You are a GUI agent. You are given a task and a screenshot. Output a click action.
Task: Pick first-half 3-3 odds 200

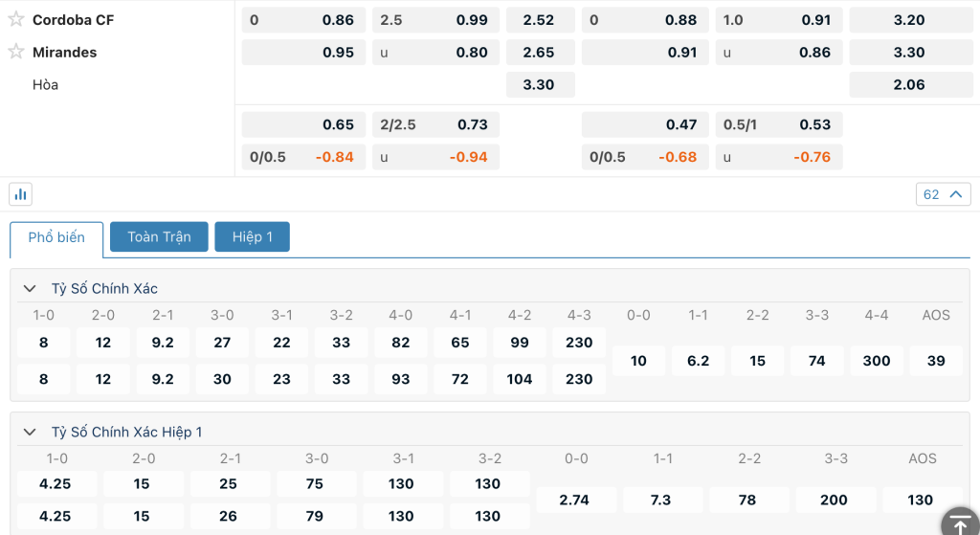coord(835,500)
